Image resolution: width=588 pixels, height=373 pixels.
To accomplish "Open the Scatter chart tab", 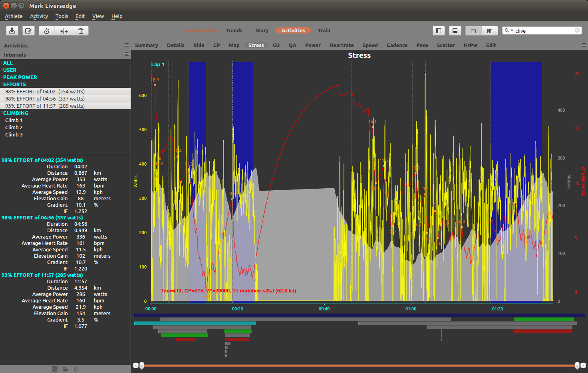I will (x=446, y=45).
